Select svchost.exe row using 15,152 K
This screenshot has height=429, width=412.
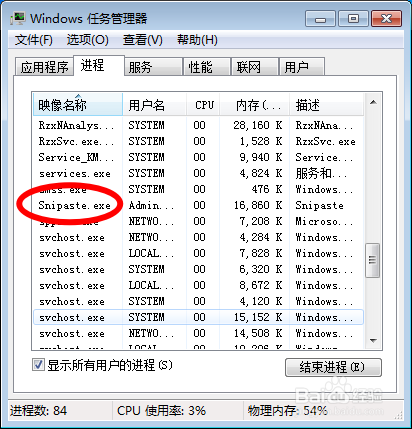198,317
